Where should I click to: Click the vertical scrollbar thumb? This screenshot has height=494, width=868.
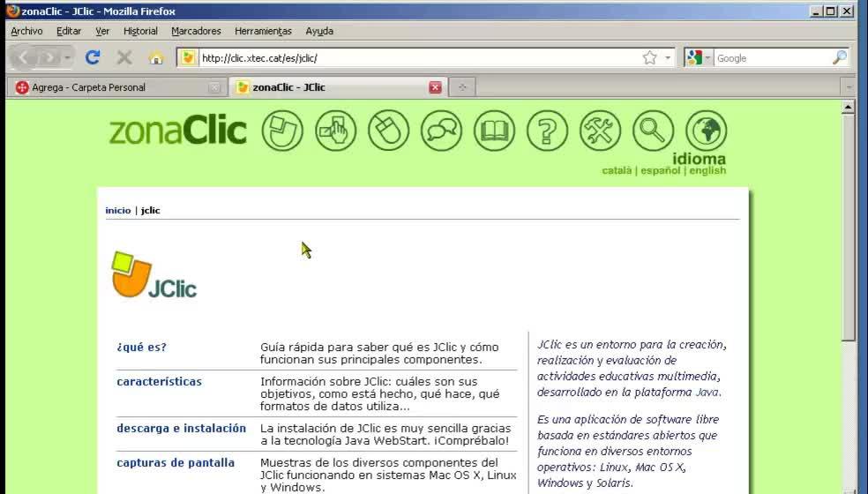[x=848, y=227]
